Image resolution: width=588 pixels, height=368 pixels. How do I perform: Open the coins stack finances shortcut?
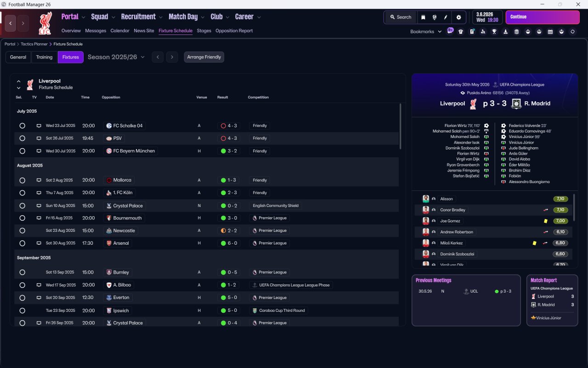click(517, 32)
